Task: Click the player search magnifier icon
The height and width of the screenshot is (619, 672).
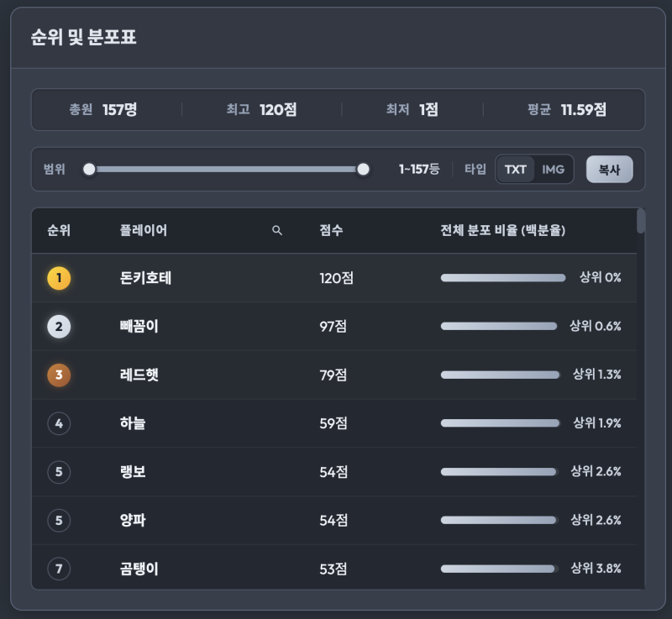Action: pos(277,230)
